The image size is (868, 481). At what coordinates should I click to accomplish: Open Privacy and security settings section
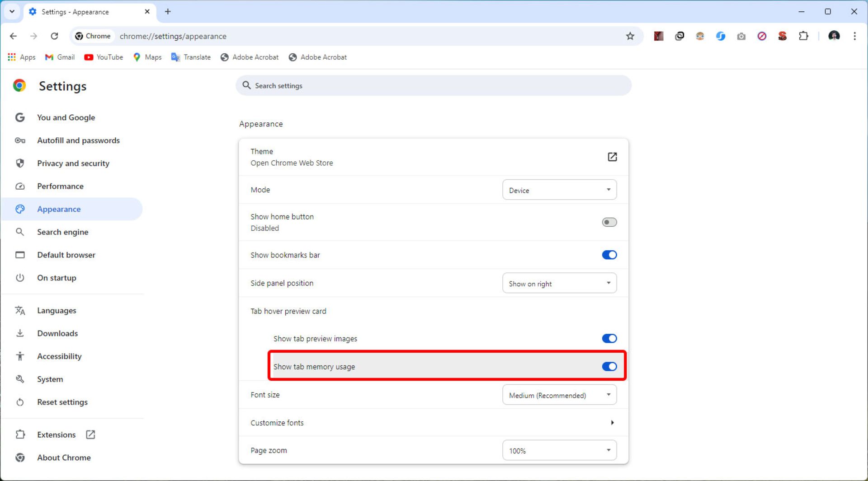(73, 163)
